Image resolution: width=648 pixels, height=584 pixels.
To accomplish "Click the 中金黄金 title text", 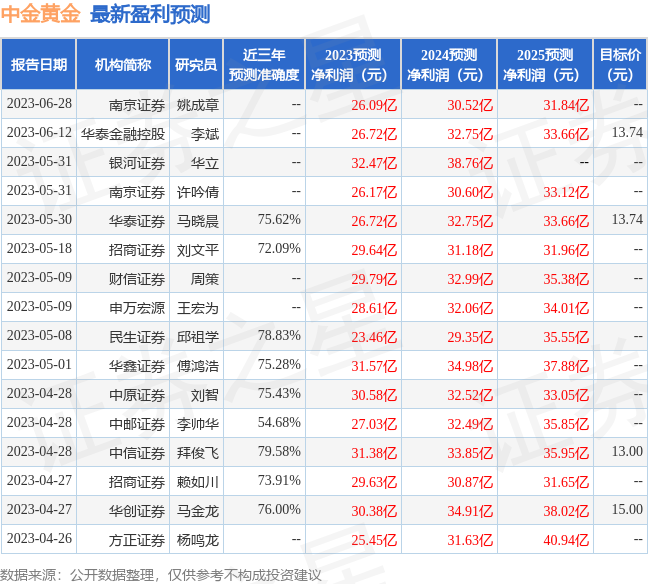I will click(40, 14).
